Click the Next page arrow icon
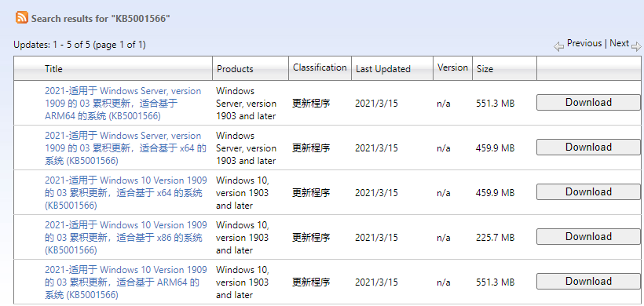This screenshot has width=644, height=306. click(636, 46)
